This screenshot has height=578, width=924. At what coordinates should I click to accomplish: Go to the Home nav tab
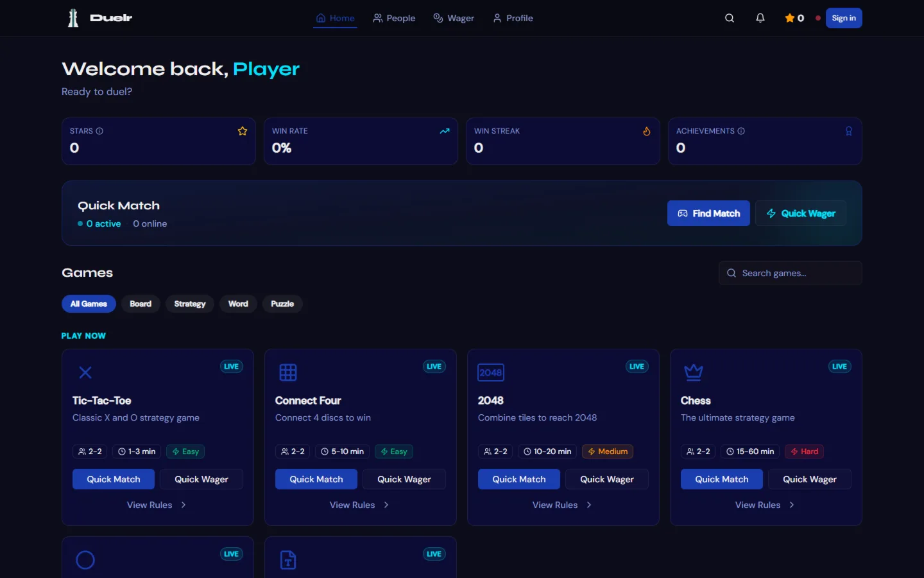[x=336, y=18]
